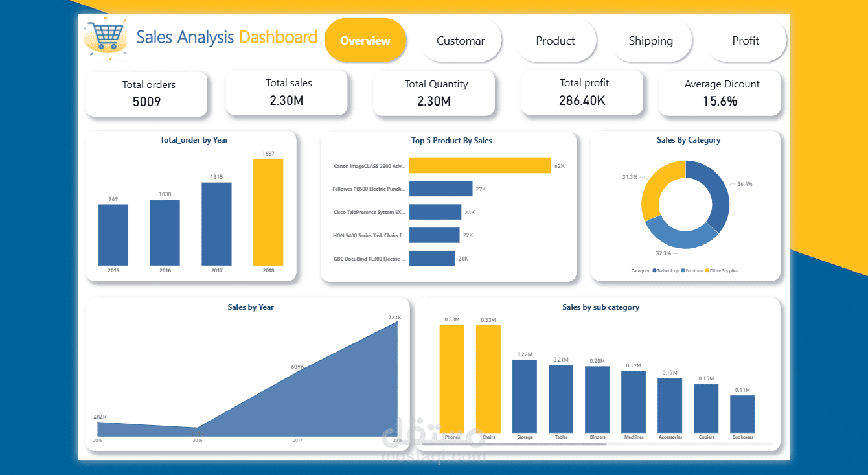Image resolution: width=868 pixels, height=475 pixels.
Task: Switch to the Overview tab
Action: pos(365,40)
